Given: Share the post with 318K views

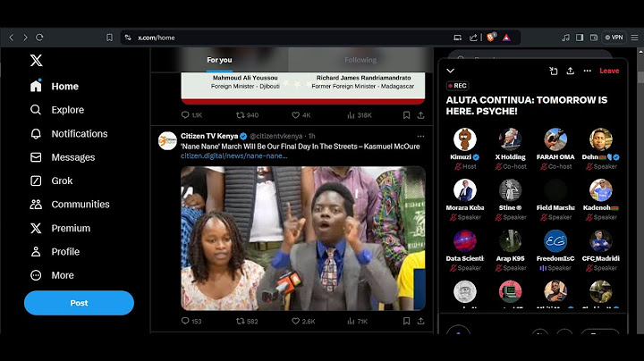Looking at the screenshot, I should 420,115.
